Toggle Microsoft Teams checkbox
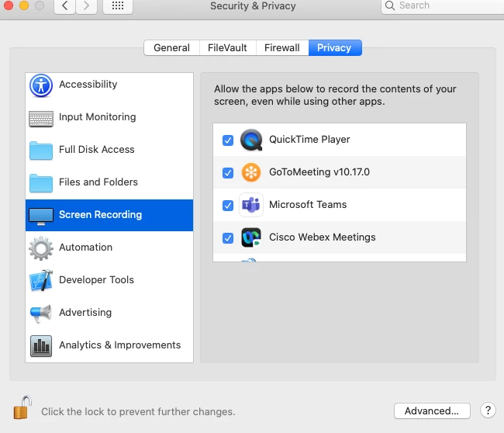 [x=228, y=205]
